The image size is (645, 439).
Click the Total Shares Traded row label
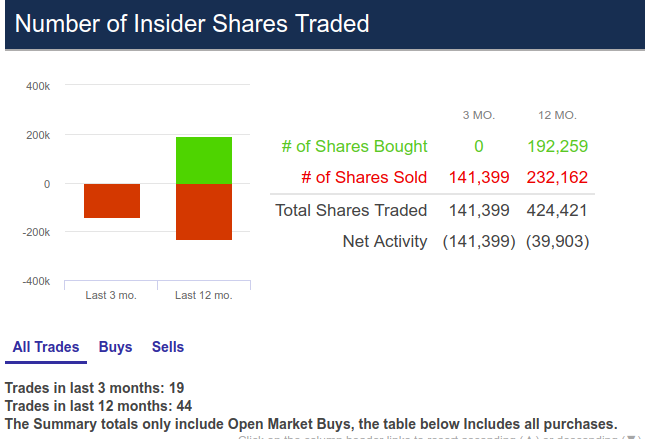click(x=351, y=210)
